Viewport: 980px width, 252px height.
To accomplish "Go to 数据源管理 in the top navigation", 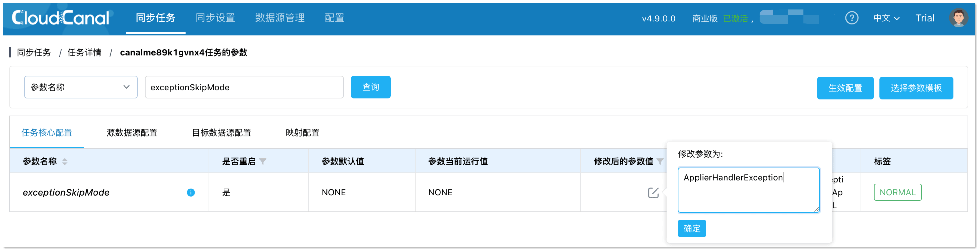I will (x=280, y=18).
